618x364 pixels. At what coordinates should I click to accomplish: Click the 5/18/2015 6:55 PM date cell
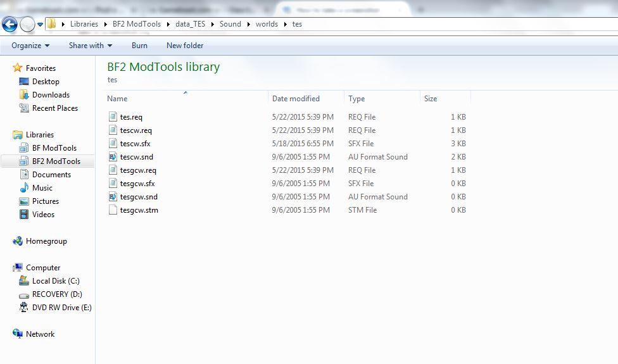(x=303, y=144)
